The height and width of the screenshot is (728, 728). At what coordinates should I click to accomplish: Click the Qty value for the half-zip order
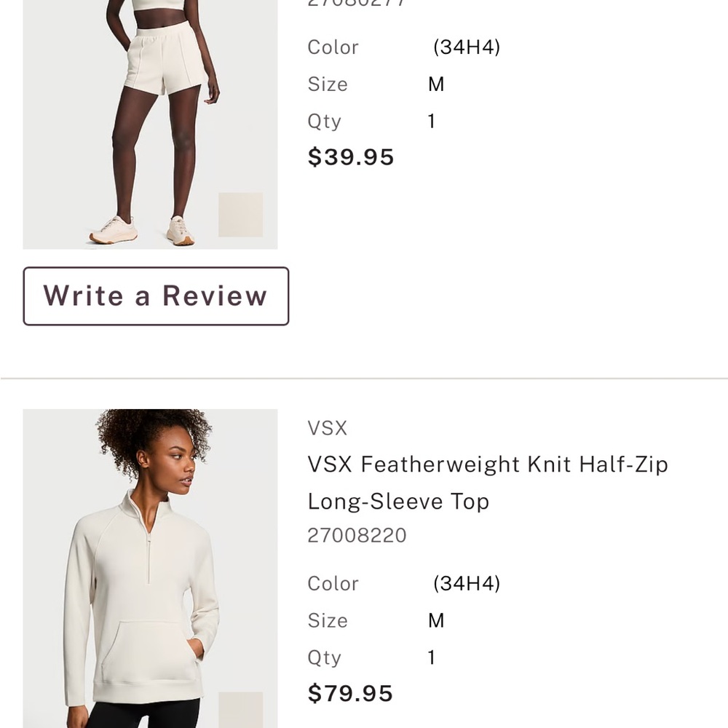pyautogui.click(x=431, y=657)
